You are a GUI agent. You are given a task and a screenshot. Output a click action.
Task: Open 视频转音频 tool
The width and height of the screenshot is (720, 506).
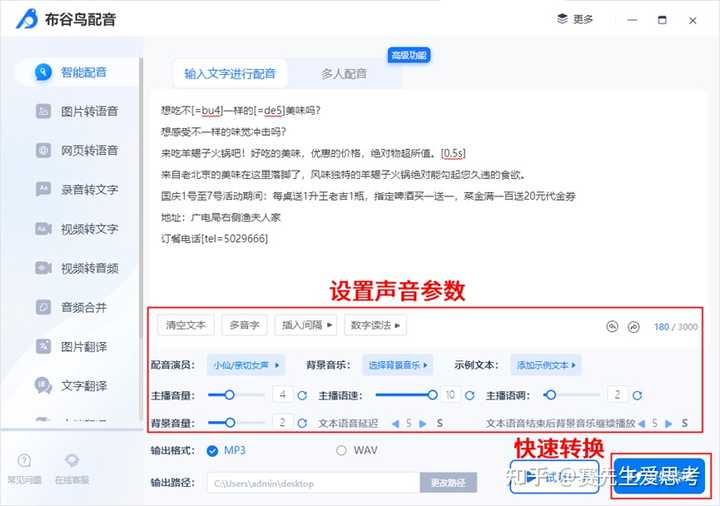(x=77, y=268)
